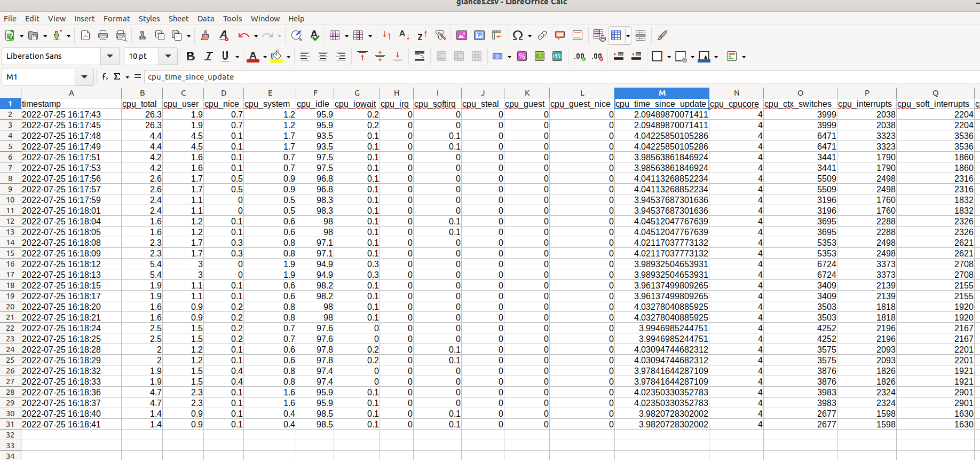Open the File menu
This screenshot has height=460, width=980.
(10, 18)
